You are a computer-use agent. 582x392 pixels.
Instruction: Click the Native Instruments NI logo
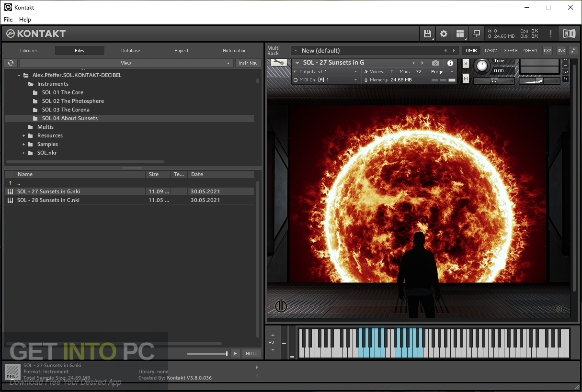pos(569,34)
